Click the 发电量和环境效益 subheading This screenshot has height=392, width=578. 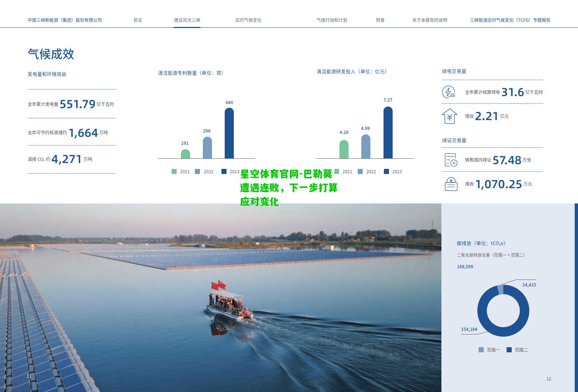click(x=47, y=74)
